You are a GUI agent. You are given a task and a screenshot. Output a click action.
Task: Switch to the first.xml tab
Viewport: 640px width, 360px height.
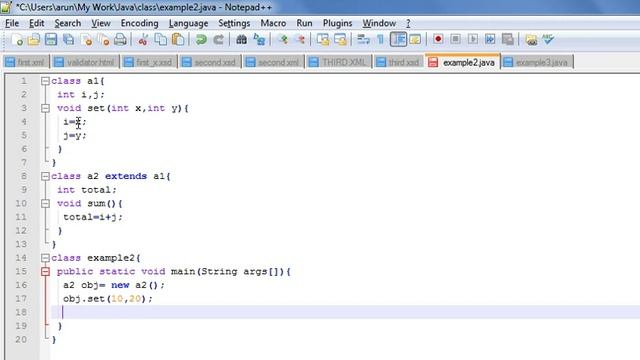pos(26,62)
